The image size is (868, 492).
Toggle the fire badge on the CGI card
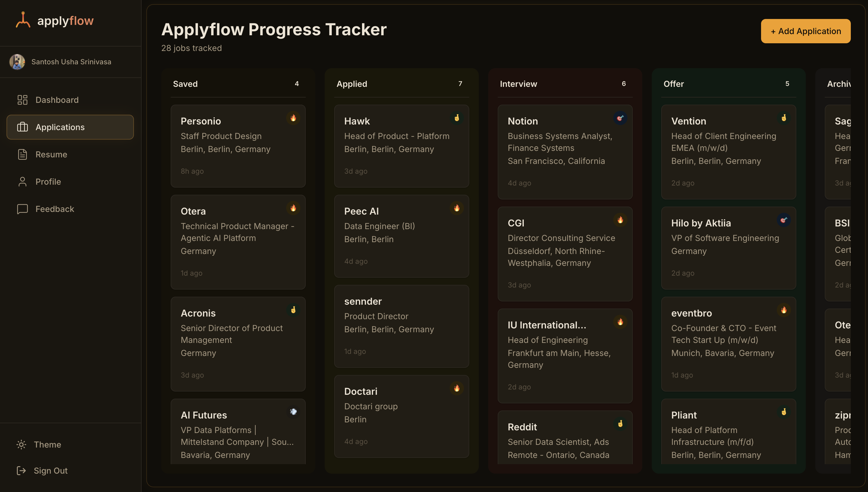[620, 220]
